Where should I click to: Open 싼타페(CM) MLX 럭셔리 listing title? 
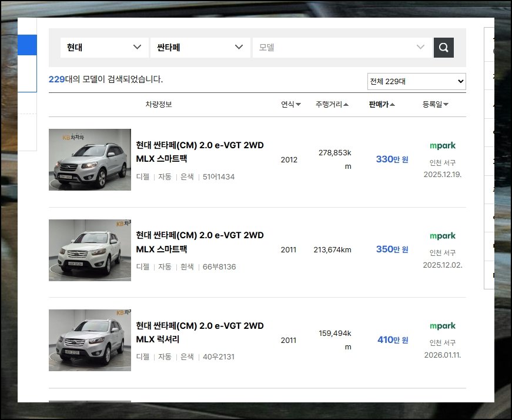tap(200, 332)
